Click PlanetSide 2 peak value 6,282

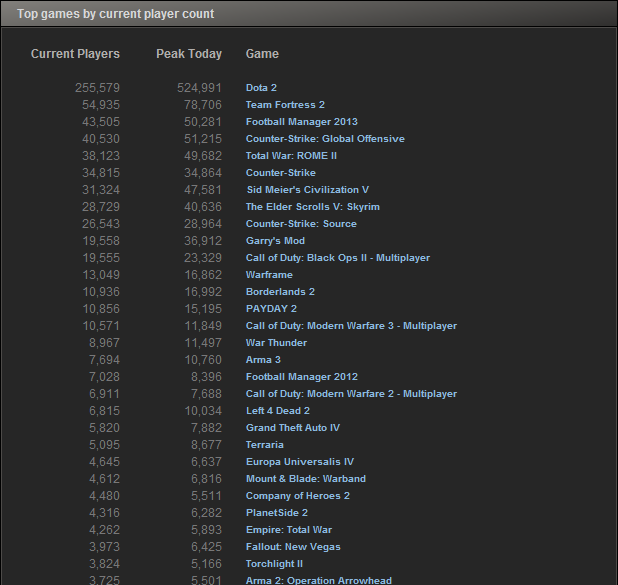[207, 513]
